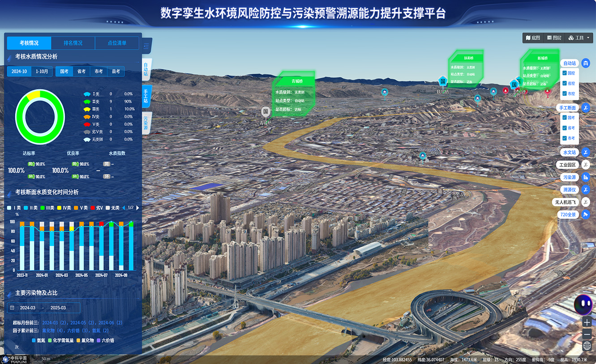Zoom out with the minus button

pos(587,334)
